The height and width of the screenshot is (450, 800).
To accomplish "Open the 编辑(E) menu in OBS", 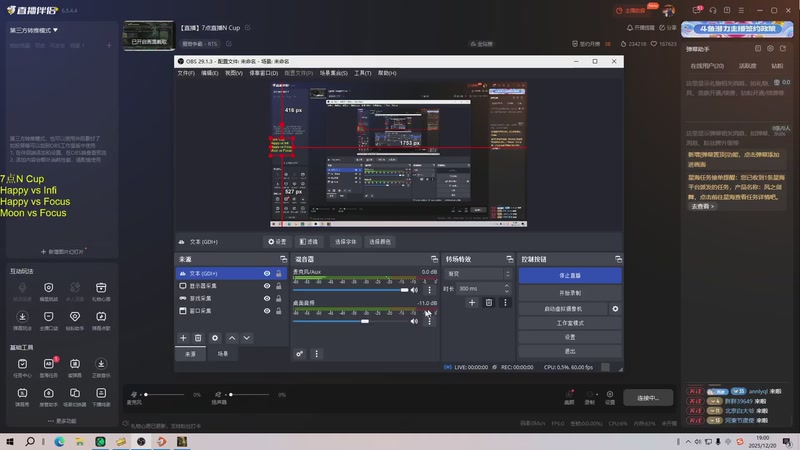I will (x=210, y=73).
